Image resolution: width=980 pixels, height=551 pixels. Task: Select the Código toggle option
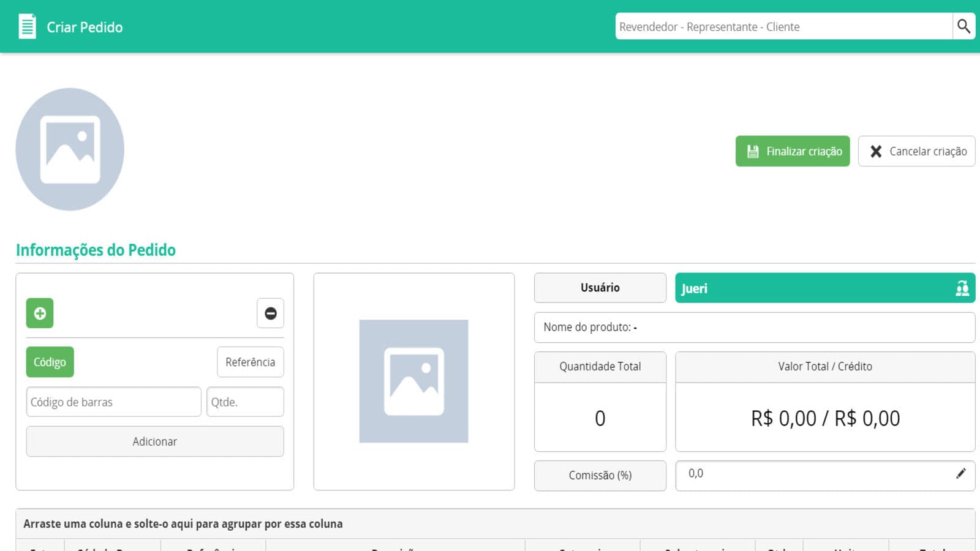point(50,362)
